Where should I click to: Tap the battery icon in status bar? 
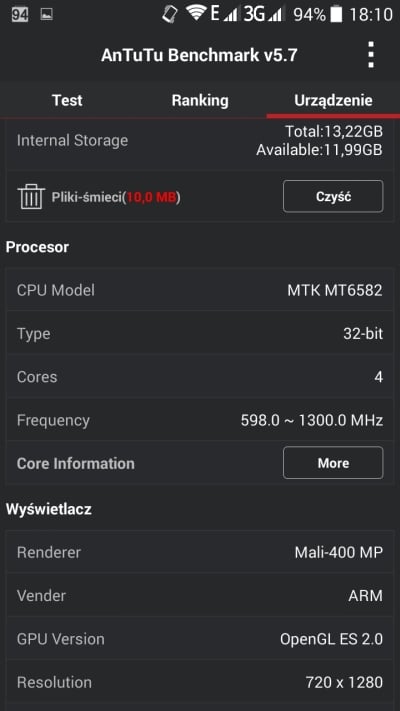tap(336, 14)
